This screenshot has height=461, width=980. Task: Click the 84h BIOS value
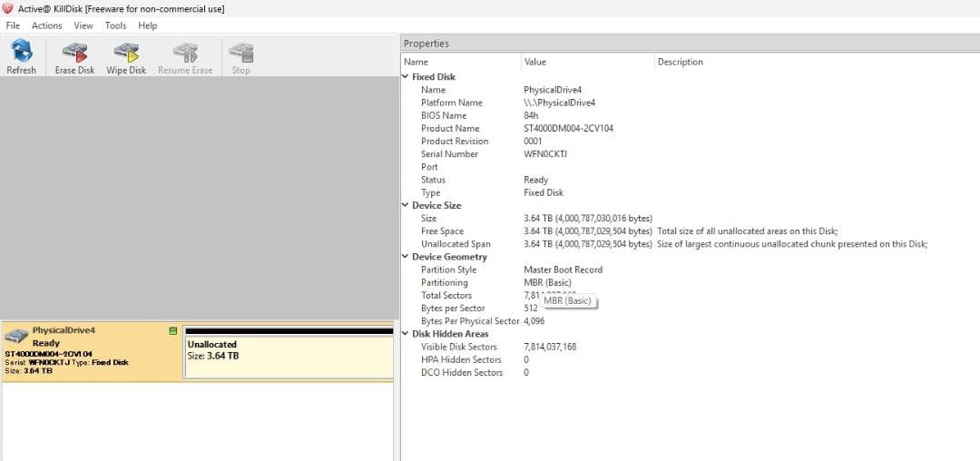coord(531,115)
